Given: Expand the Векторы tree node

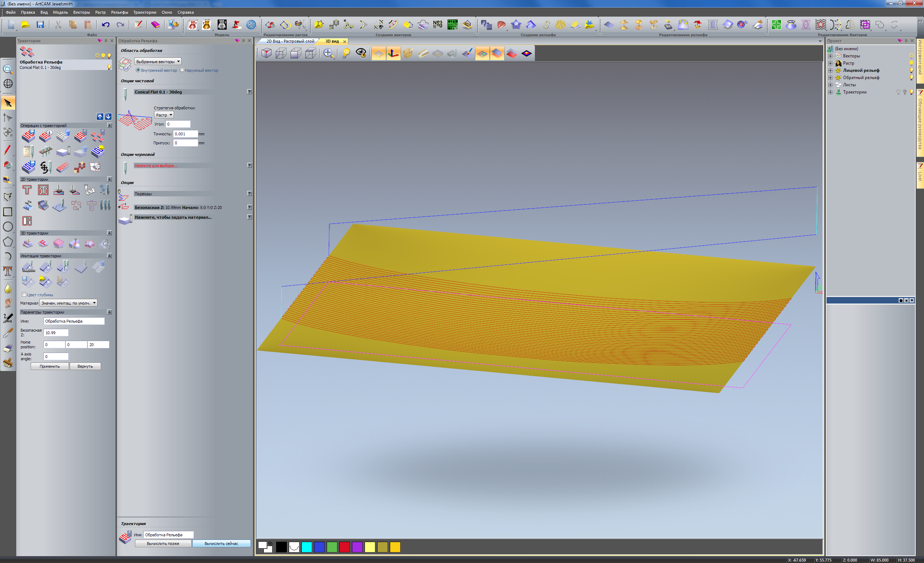Looking at the screenshot, I should coord(830,56).
